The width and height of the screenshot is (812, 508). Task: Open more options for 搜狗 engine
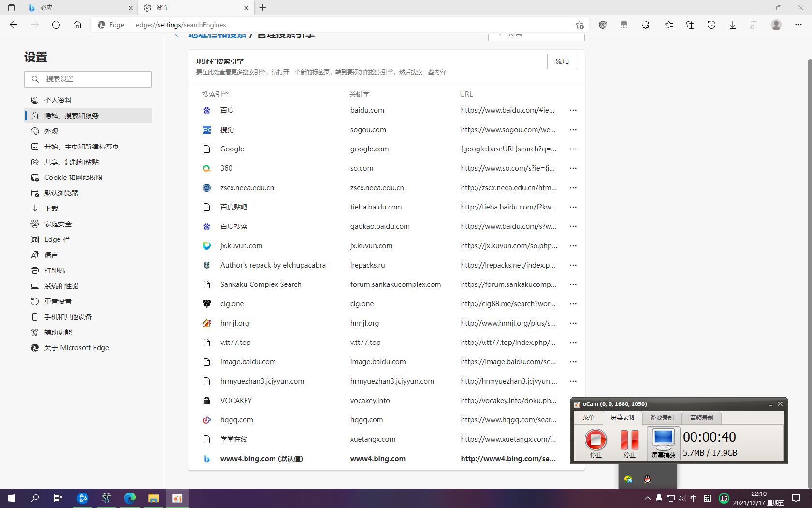[573, 130]
